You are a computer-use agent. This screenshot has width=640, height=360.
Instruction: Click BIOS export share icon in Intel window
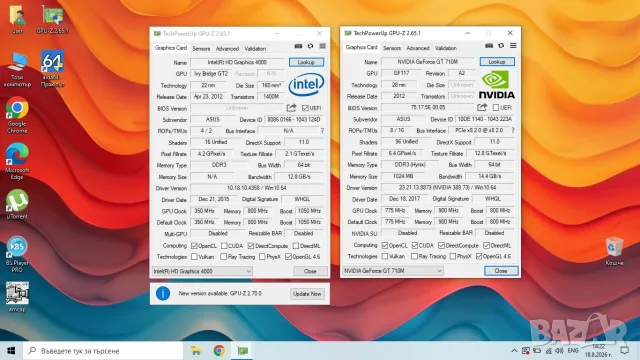pyautogui.click(x=291, y=108)
